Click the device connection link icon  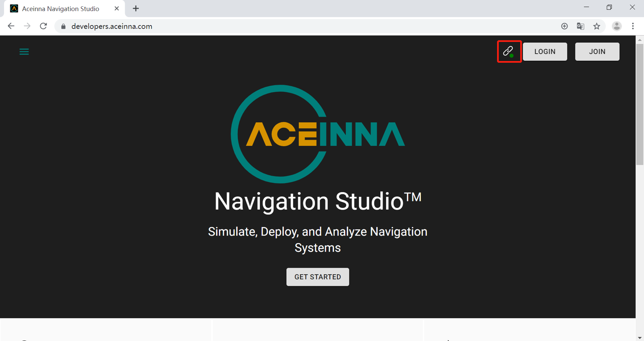pyautogui.click(x=509, y=51)
